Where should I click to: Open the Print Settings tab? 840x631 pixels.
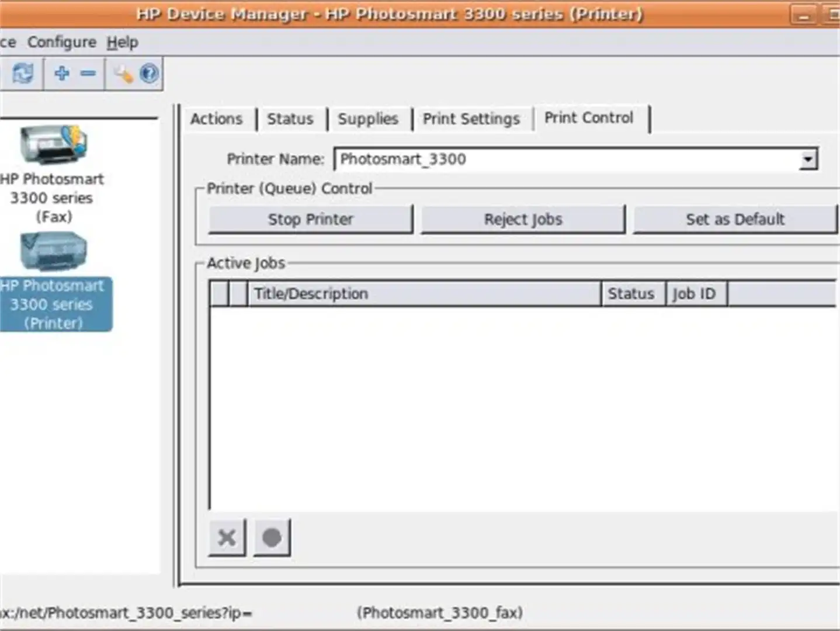471,119
